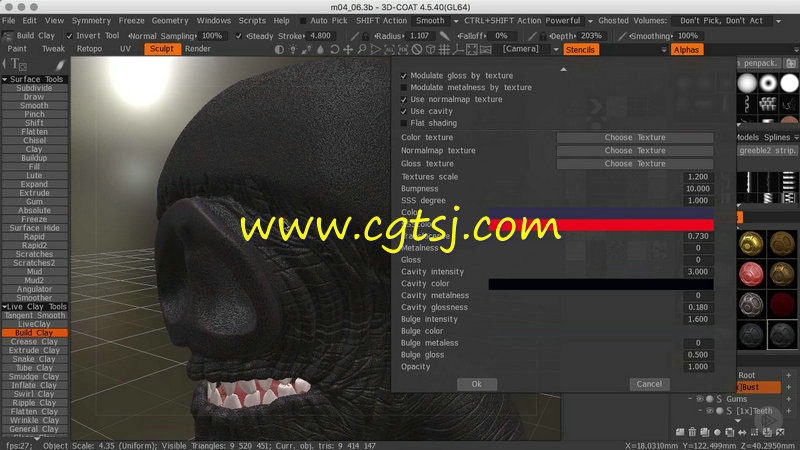Click Choose Texture for Normalmap texture

pos(635,151)
